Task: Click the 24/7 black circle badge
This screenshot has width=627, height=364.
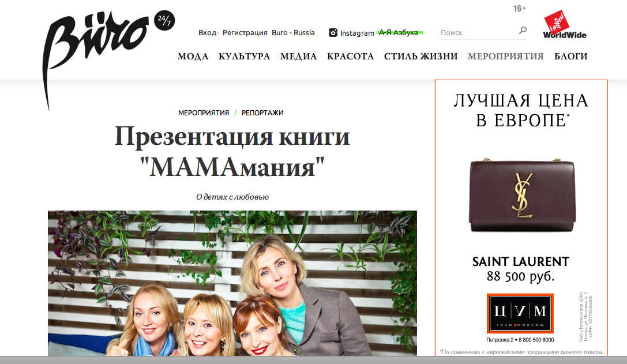Action: [x=164, y=20]
